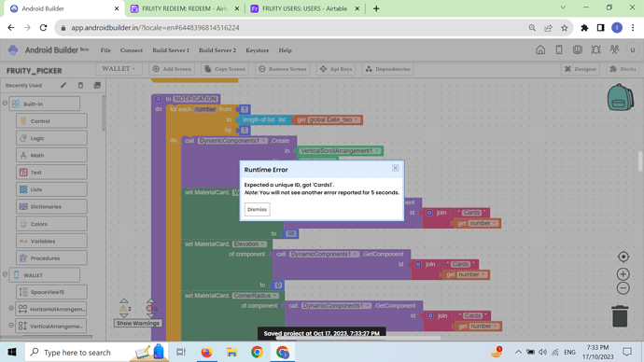Click the Copy Screen button
This screenshot has width=644, height=362.
point(225,69)
